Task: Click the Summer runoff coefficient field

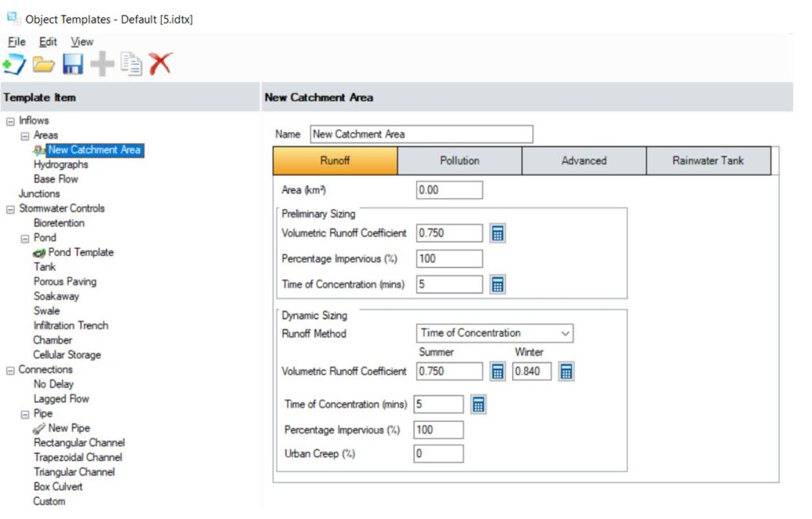Action: pyautogui.click(x=450, y=372)
